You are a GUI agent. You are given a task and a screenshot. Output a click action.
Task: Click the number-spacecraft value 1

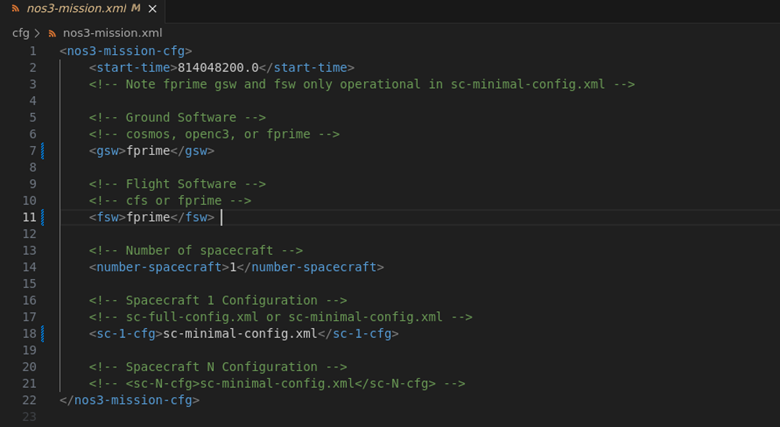233,267
